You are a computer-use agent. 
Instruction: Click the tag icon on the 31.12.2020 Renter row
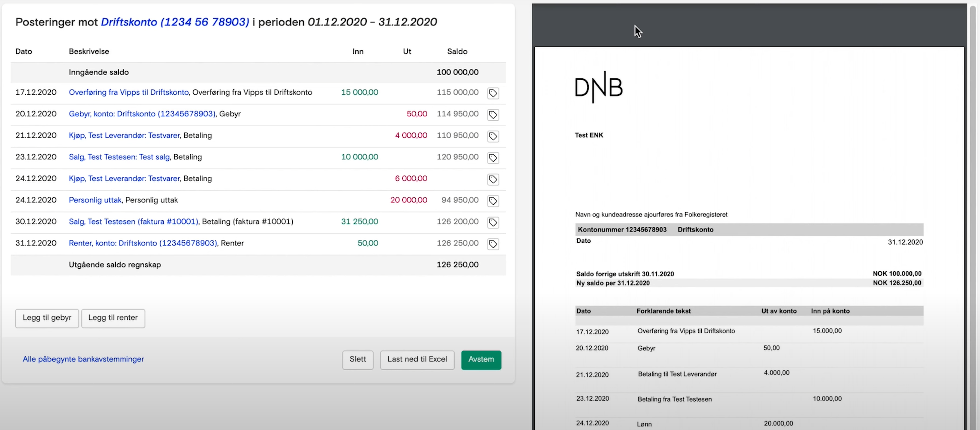pos(493,244)
